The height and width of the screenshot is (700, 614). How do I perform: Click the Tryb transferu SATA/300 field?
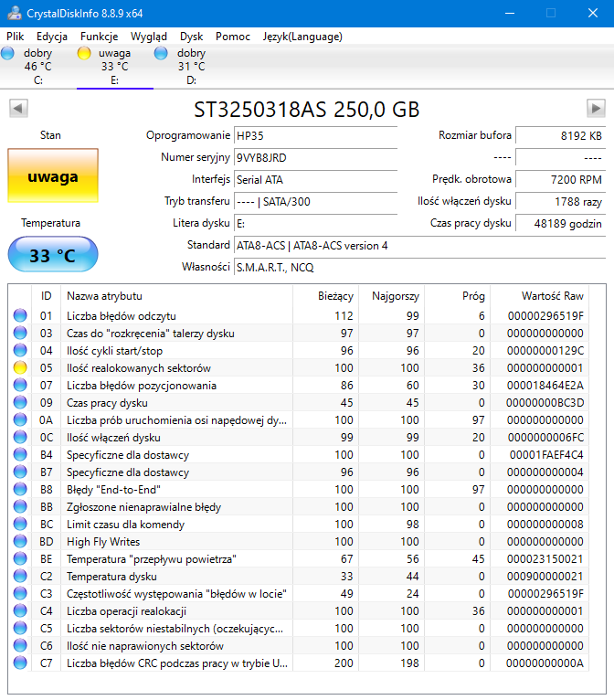pyautogui.click(x=315, y=201)
